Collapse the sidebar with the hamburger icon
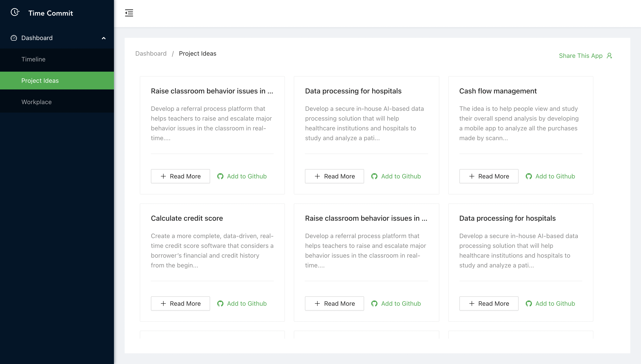This screenshot has width=641, height=364. (x=129, y=13)
